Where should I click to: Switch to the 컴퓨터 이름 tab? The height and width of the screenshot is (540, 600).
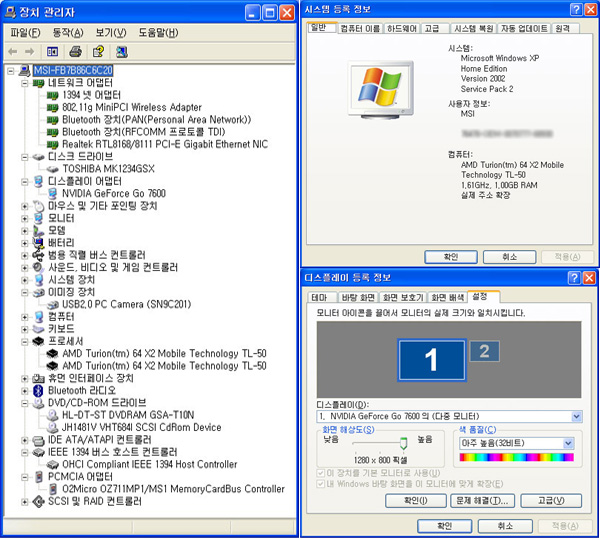[x=360, y=29]
